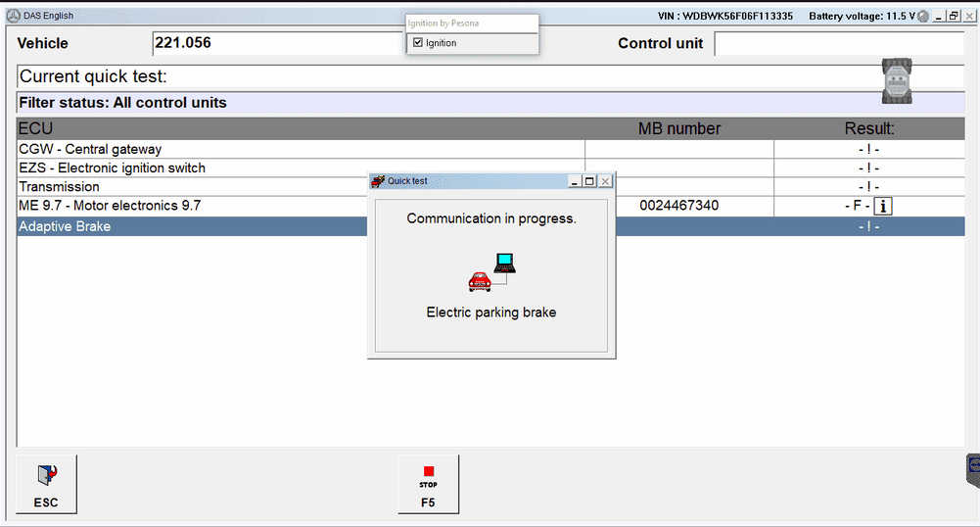Click the Ignition by Pesona popup title
980x527 pixels.
(x=443, y=24)
